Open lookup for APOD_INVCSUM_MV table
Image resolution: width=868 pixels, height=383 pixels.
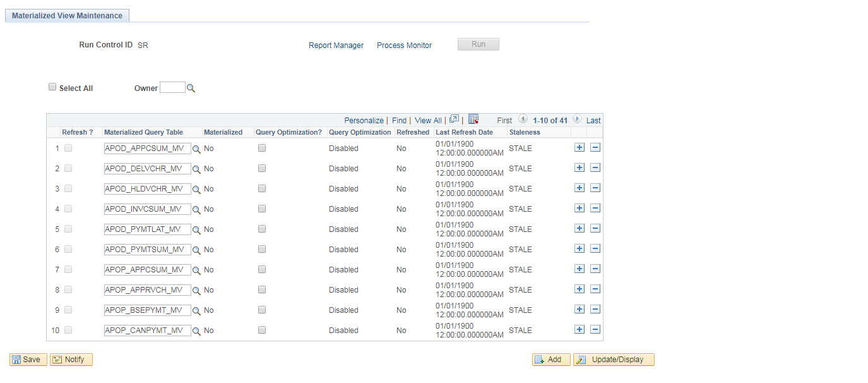tap(196, 210)
